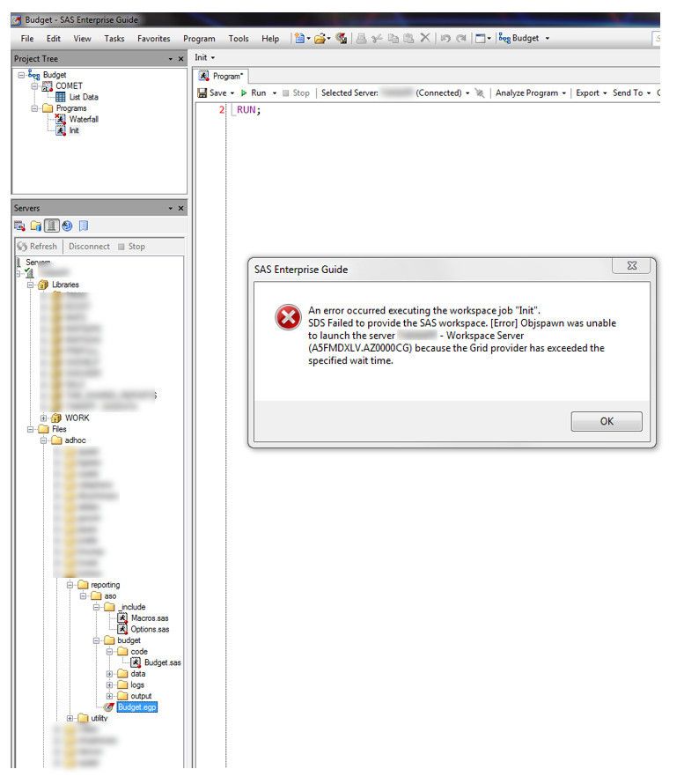Click the green Run arrow icon
Screen dimensions: 684x784
point(244,93)
